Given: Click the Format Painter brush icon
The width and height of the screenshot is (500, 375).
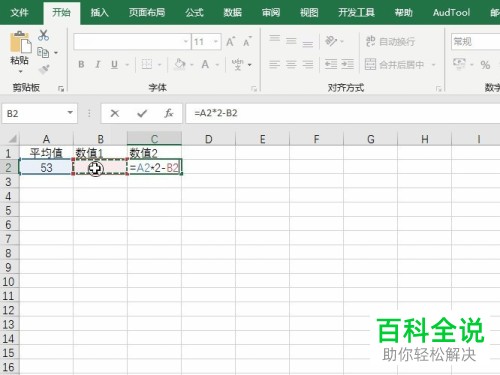Looking at the screenshot, I should 44,69.
